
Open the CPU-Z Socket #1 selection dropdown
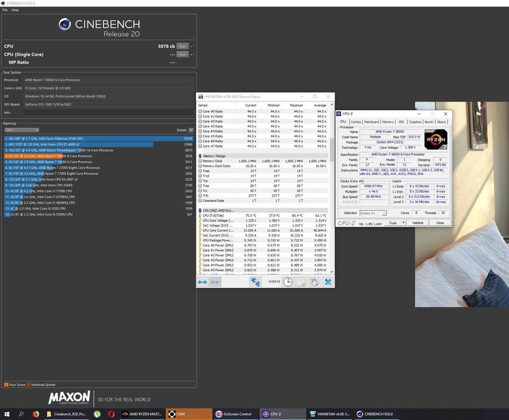pos(373,213)
